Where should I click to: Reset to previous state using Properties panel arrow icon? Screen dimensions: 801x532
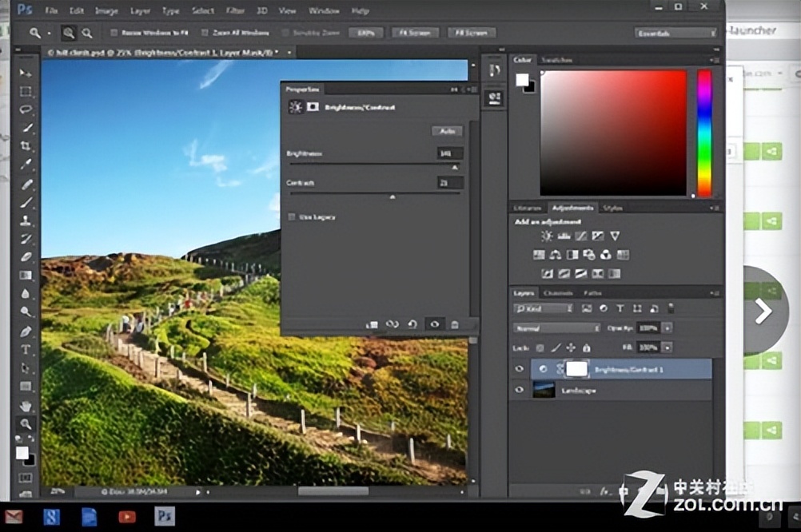[x=412, y=324]
